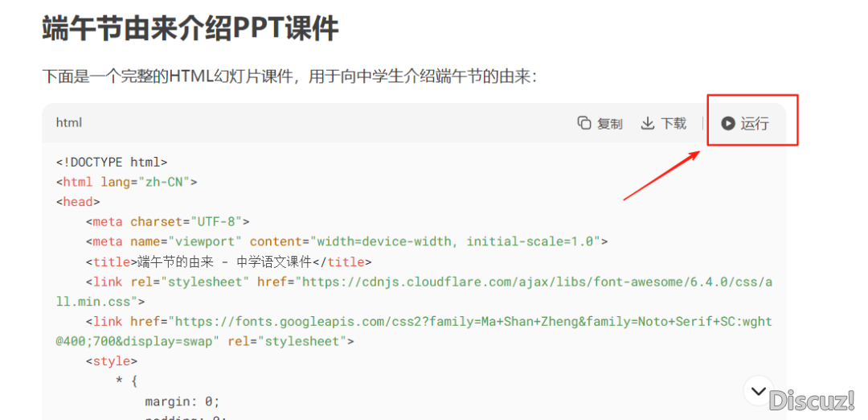This screenshot has width=868, height=420.
Task: Click the scroll-down chevron circle button
Action: pos(759,391)
